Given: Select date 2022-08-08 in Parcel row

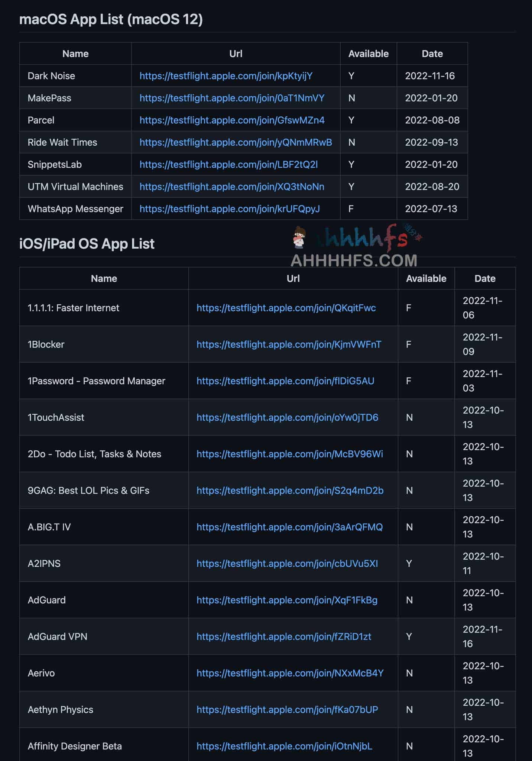Looking at the screenshot, I should tap(432, 120).
